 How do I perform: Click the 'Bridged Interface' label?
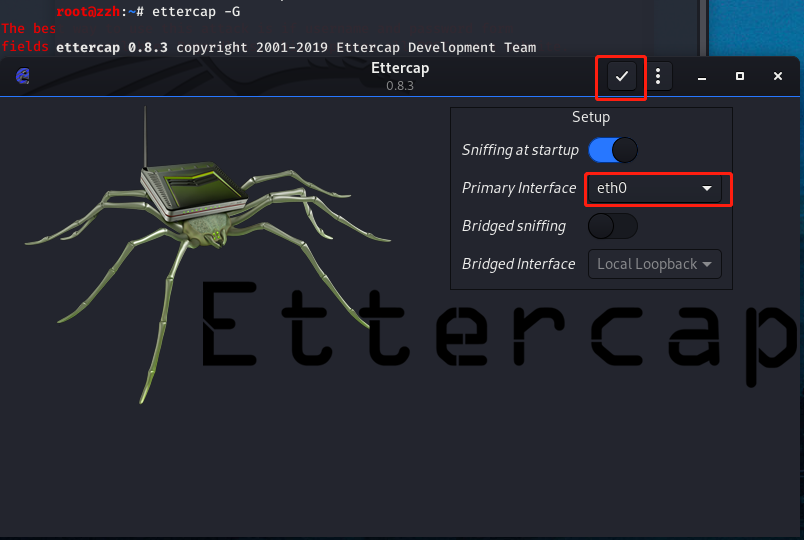518,264
